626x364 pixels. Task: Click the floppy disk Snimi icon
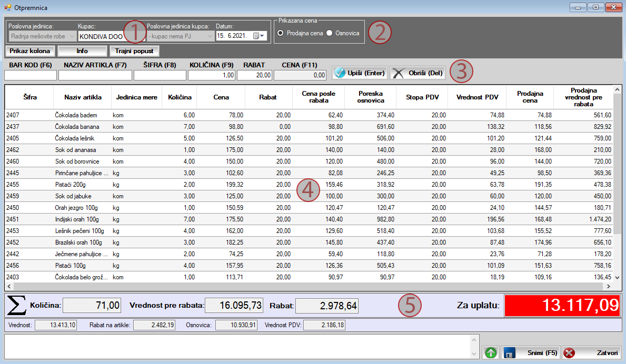tap(509, 353)
